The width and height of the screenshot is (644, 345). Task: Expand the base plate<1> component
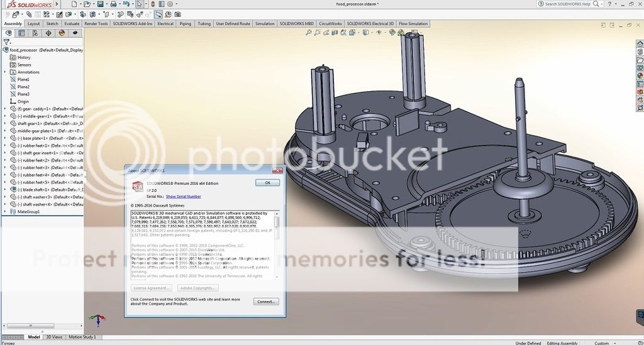coord(6,138)
